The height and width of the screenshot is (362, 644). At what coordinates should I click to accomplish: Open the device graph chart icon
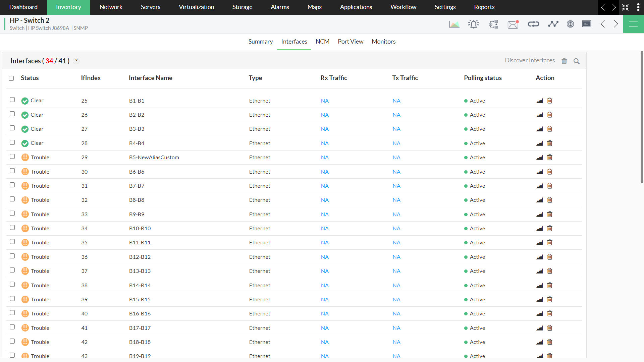coord(454,24)
